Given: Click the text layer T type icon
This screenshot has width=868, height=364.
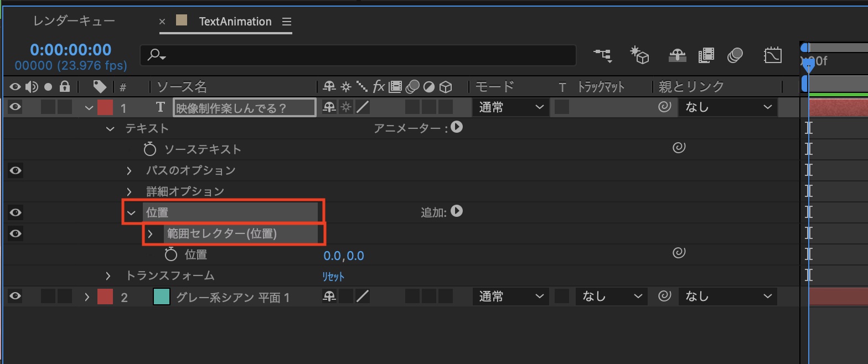Looking at the screenshot, I should 161,107.
